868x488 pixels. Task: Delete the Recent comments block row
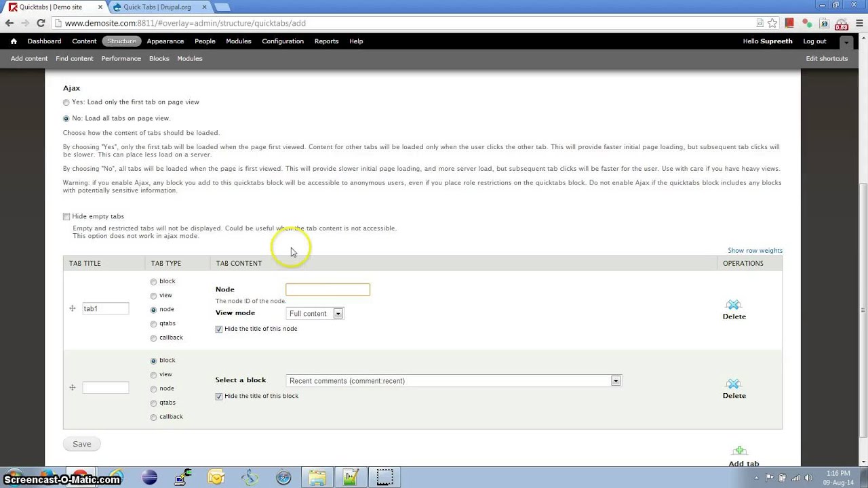click(734, 389)
